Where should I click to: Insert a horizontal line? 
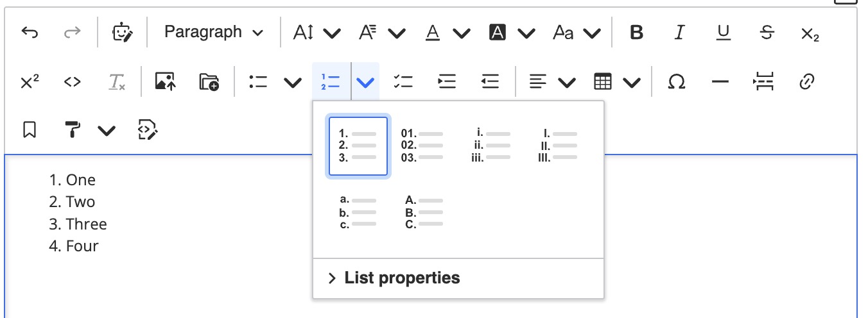[720, 82]
